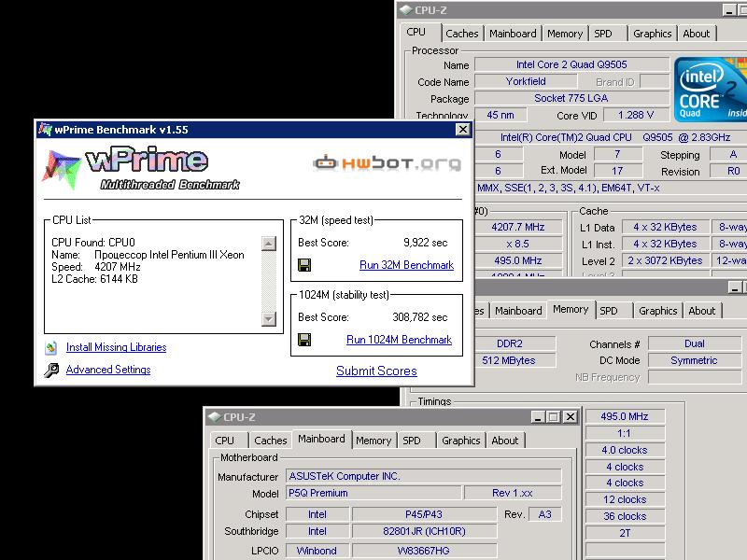The image size is (747, 560).
Task: Open Caches tab in top CPU-Z window
Action: [462, 34]
